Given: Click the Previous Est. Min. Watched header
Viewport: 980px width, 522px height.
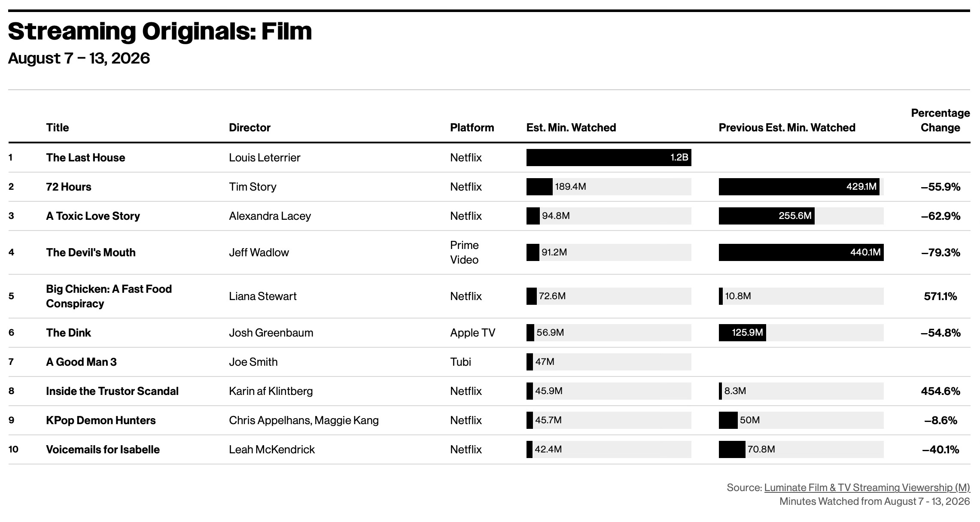Looking at the screenshot, I should (x=787, y=127).
